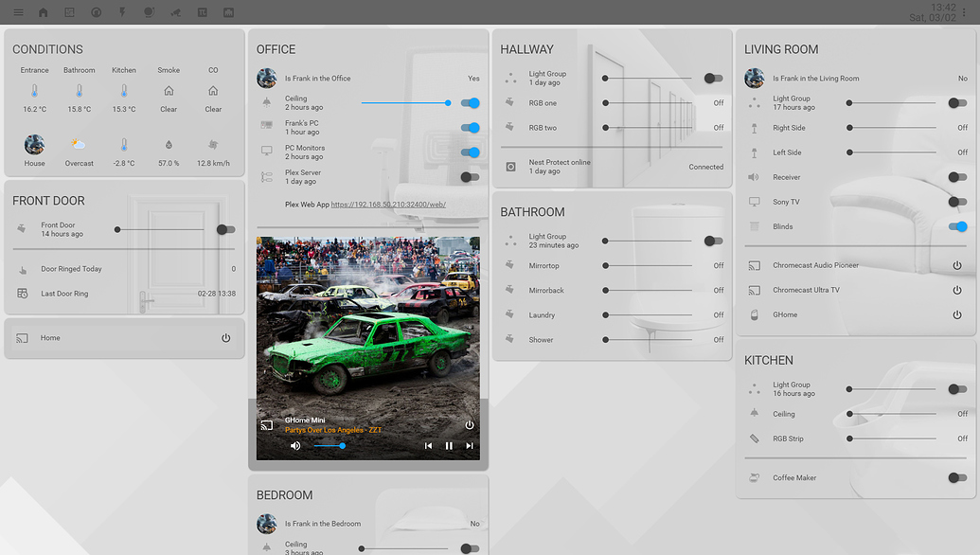
Task: Click the Last Door Ring calendar icon
Action: coord(23,293)
